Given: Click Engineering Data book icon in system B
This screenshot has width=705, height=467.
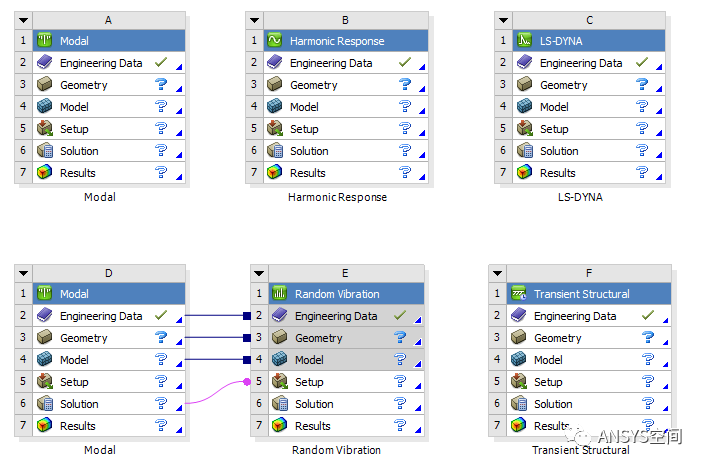Looking at the screenshot, I should click(x=274, y=62).
